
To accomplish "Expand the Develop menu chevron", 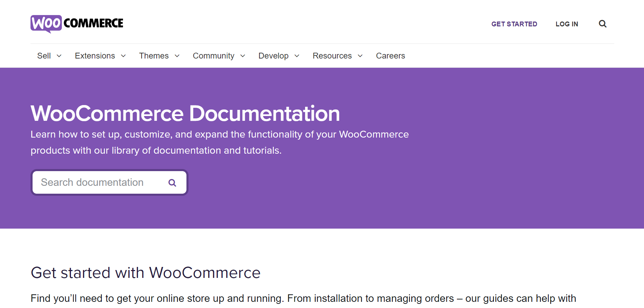I will (297, 56).
